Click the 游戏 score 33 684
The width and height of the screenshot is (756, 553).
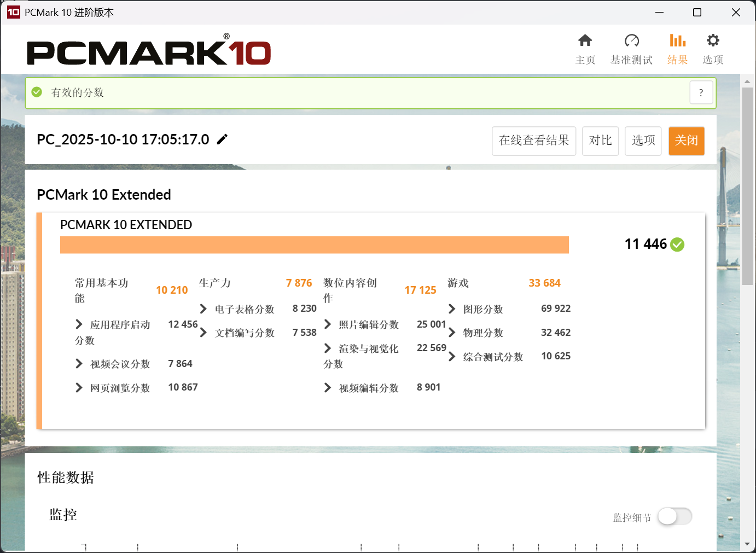coord(544,283)
